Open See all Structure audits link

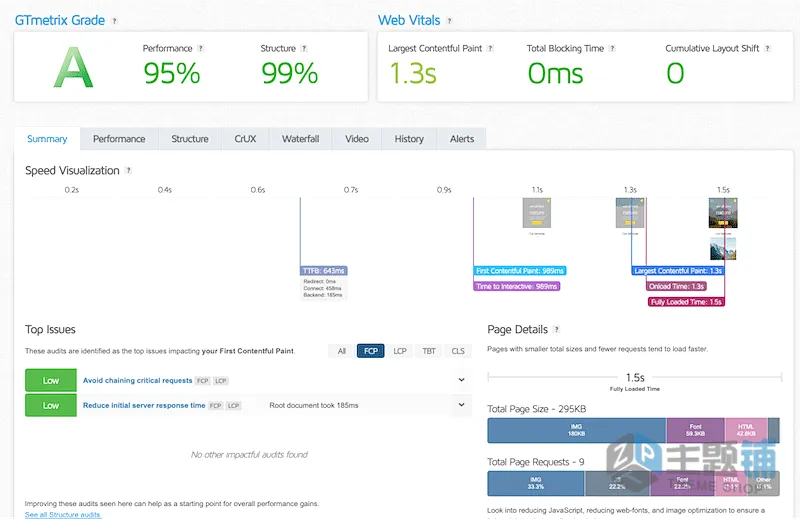pos(63,514)
